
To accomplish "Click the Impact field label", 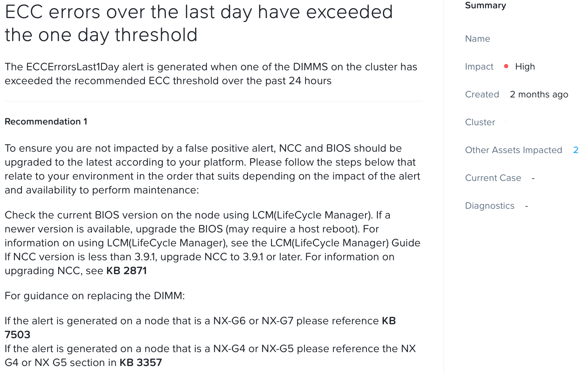I will click(479, 66).
